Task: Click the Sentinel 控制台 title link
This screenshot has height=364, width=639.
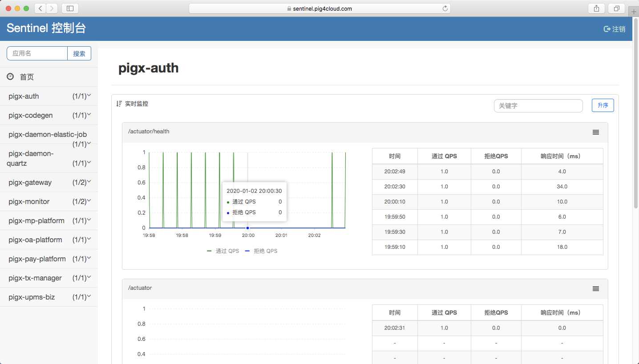Action: click(46, 28)
